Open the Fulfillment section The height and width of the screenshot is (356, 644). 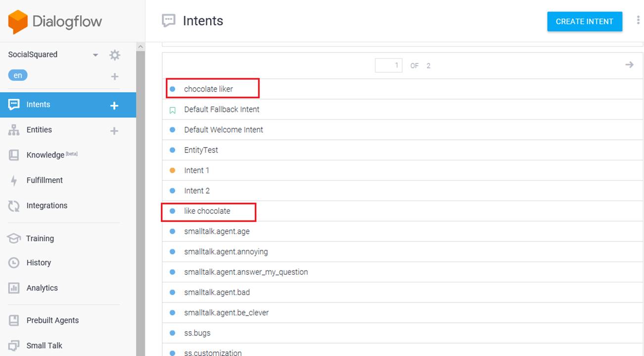45,180
